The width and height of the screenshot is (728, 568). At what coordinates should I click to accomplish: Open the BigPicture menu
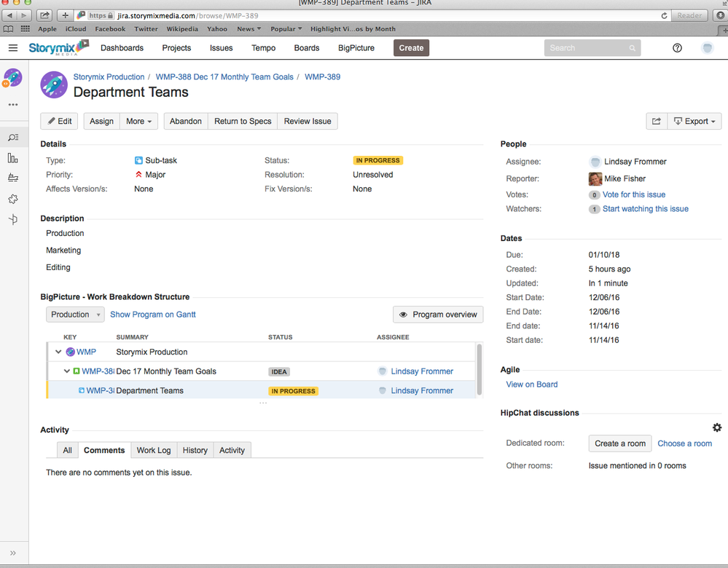[x=356, y=48]
